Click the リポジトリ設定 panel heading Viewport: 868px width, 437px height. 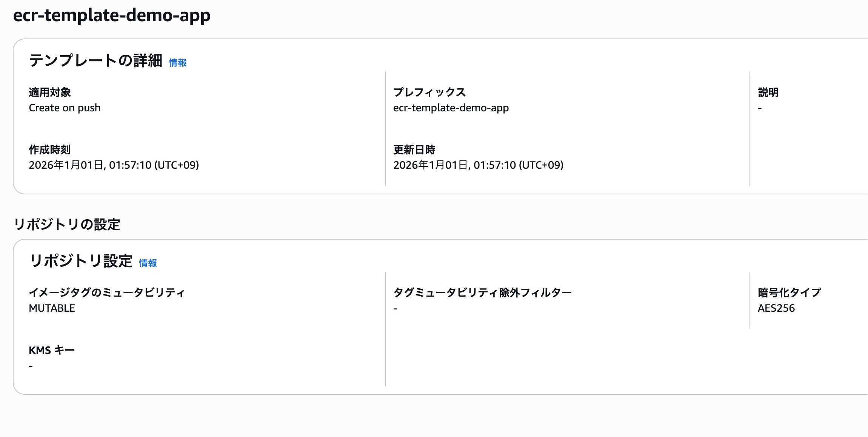point(81,261)
